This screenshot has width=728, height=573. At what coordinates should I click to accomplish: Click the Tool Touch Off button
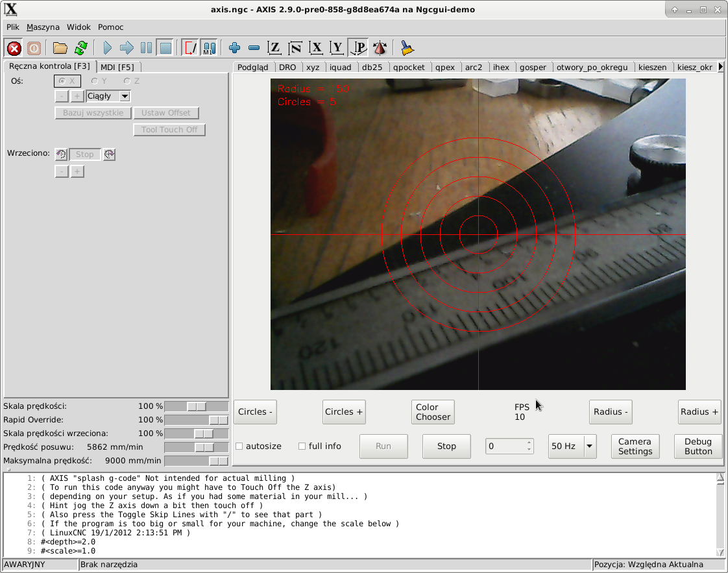[x=169, y=130]
